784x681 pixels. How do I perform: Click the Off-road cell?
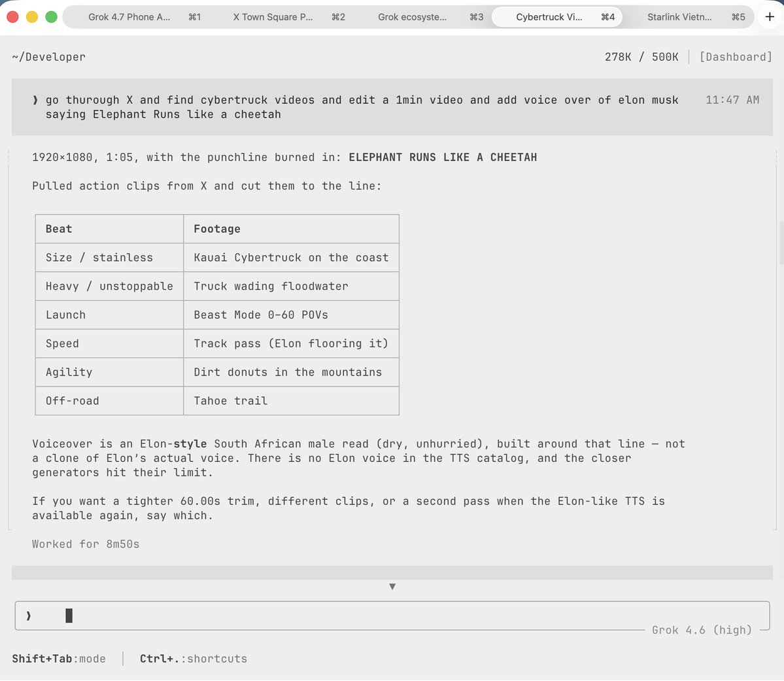click(109, 401)
